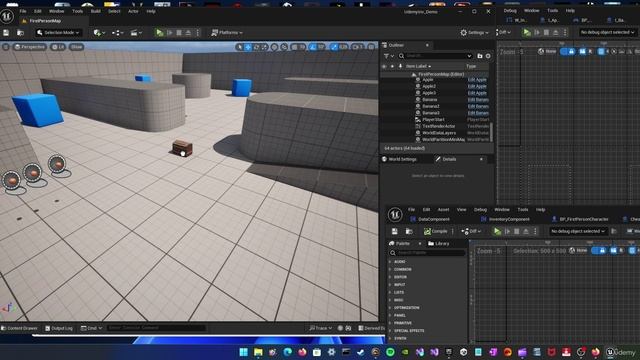Switch to the FirstPersonMap tab
640x360 pixels.
pyautogui.click(x=45, y=21)
